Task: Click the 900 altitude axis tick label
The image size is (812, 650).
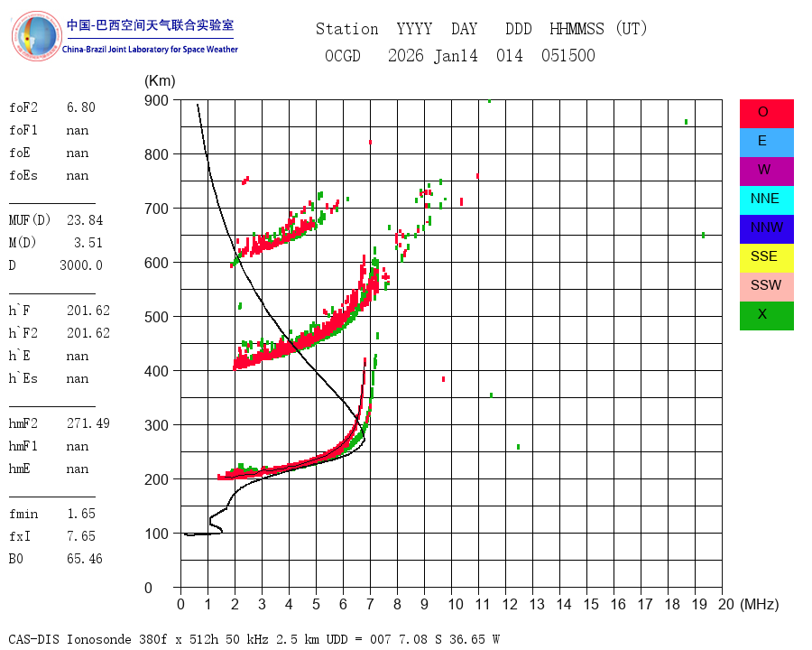Action: [156, 100]
